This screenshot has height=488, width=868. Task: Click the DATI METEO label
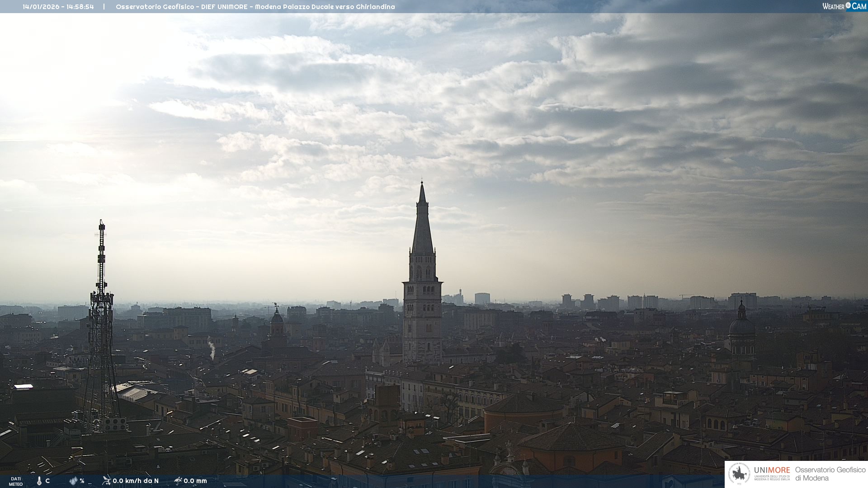click(16, 481)
